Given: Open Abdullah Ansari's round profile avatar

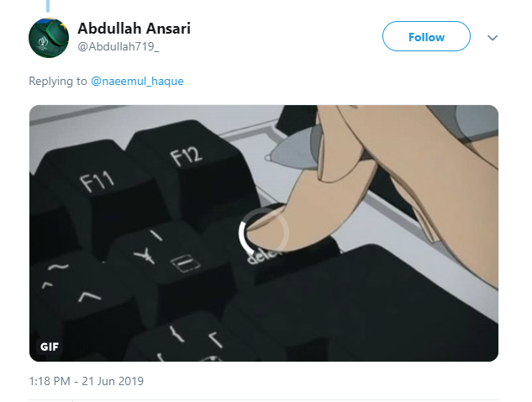Looking at the screenshot, I should [49, 37].
